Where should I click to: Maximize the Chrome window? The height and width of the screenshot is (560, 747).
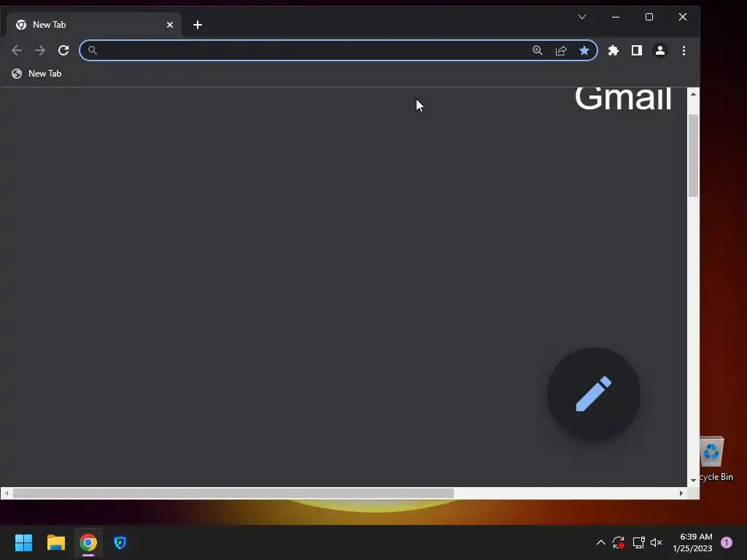[649, 17]
